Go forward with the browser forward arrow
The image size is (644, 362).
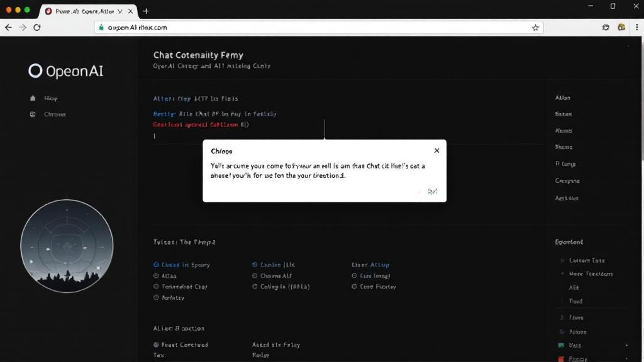(23, 28)
